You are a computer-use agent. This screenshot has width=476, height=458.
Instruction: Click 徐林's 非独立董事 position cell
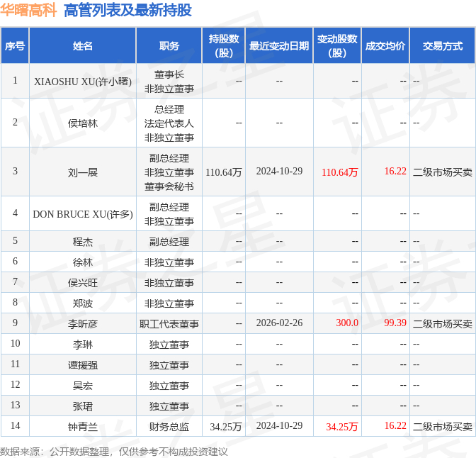click(169, 262)
